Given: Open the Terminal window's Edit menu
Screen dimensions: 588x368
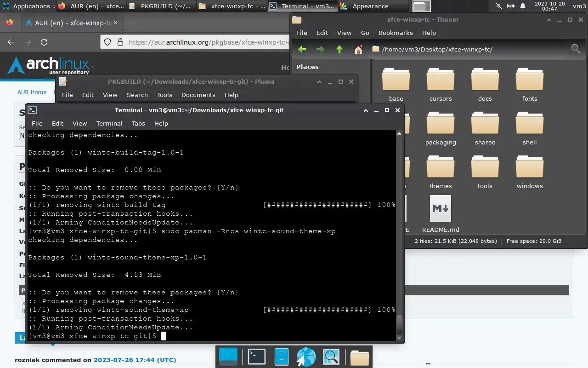Looking at the screenshot, I should coord(57,123).
